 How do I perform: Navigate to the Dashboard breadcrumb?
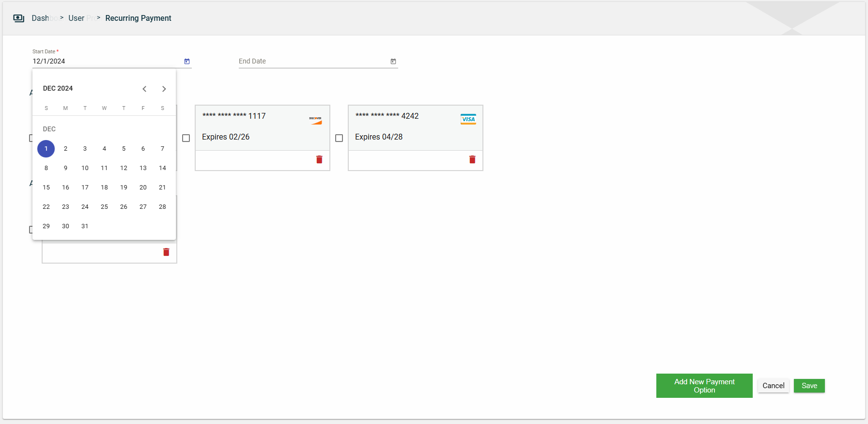41,18
